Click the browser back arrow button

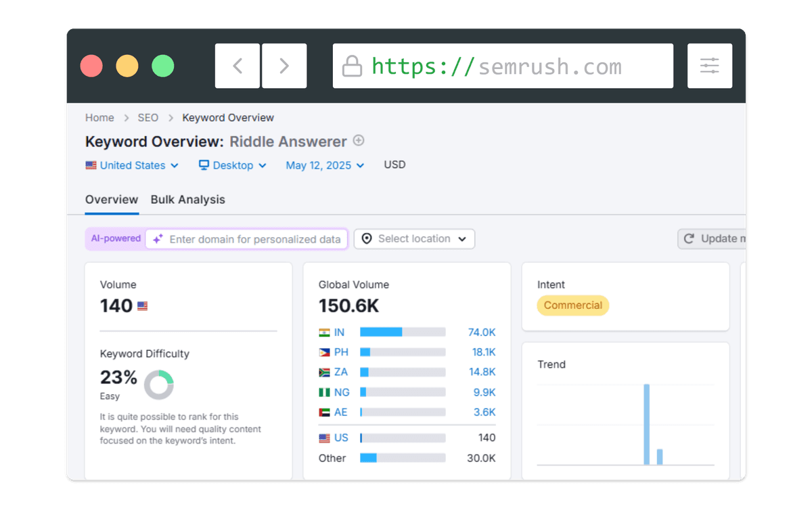coord(238,66)
